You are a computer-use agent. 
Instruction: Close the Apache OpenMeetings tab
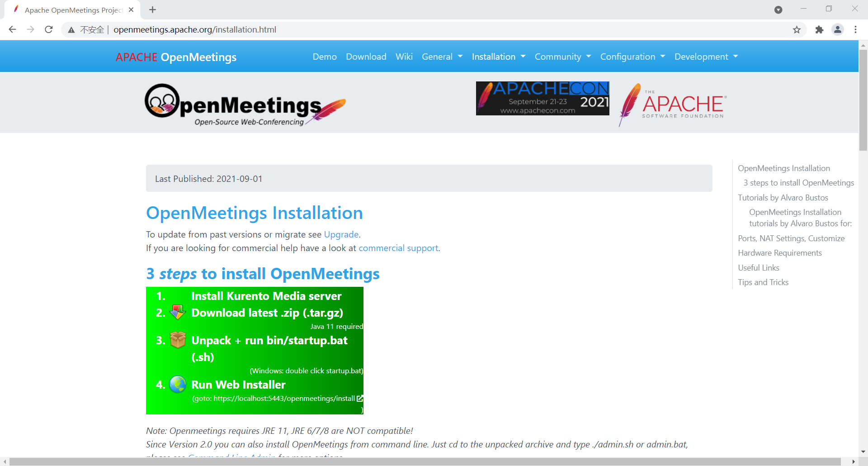click(131, 10)
